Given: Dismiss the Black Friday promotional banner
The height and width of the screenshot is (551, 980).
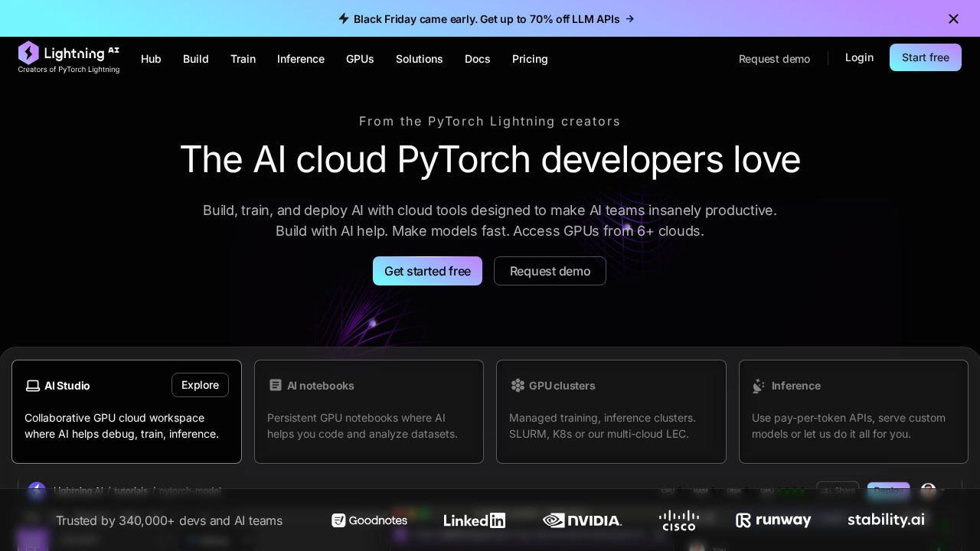Looking at the screenshot, I should 953,18.
